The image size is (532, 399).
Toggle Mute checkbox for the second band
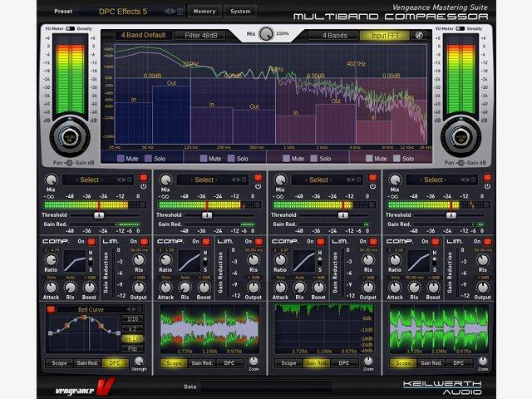tap(203, 159)
